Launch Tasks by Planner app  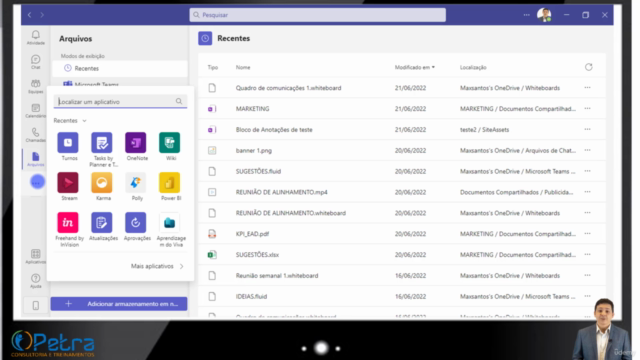[102, 142]
